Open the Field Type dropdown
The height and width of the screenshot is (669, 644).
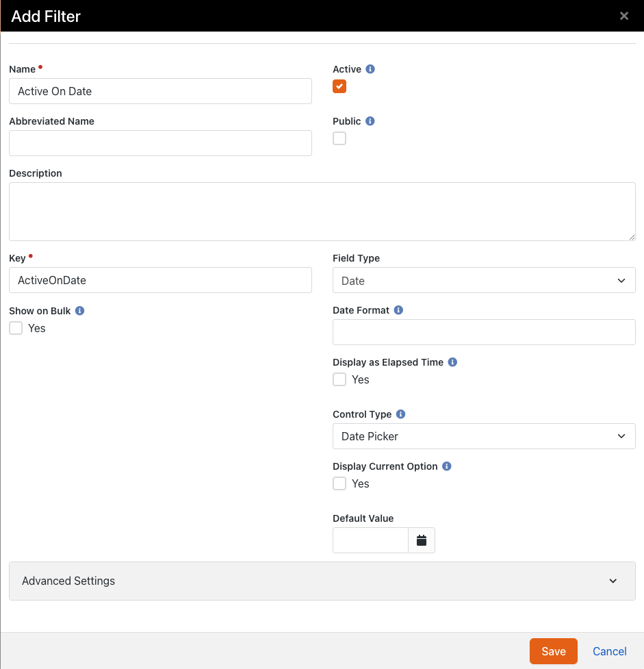click(484, 280)
